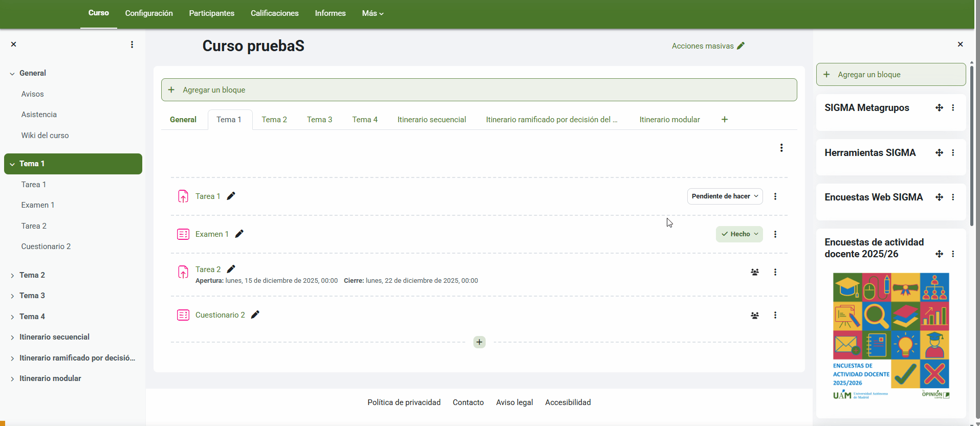Image resolution: width=980 pixels, height=426 pixels.
Task: Click the add activity plus button below Cuestionario 2
Action: pos(479,342)
